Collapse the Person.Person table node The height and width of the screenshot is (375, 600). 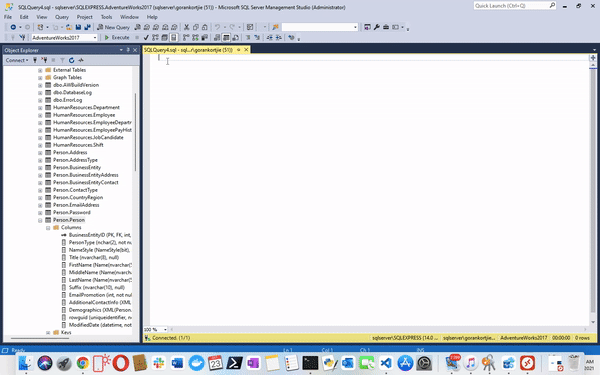click(40, 220)
